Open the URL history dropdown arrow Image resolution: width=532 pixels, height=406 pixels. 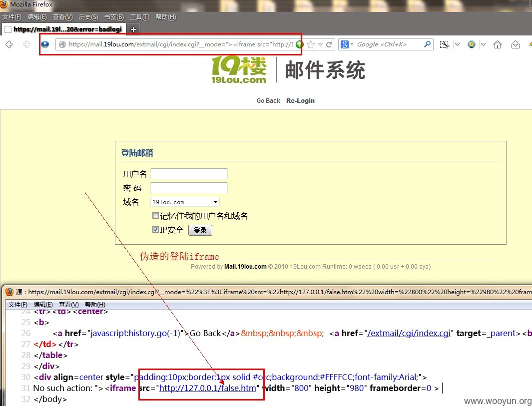click(x=320, y=44)
